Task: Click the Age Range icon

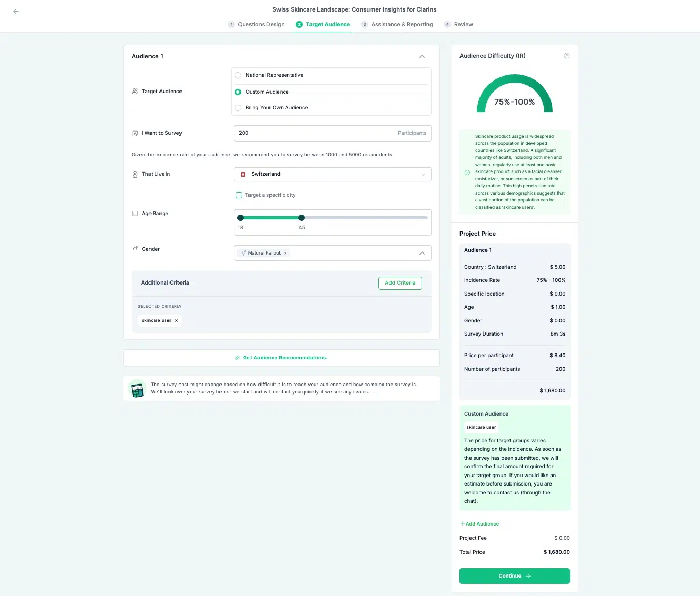Action: point(135,214)
